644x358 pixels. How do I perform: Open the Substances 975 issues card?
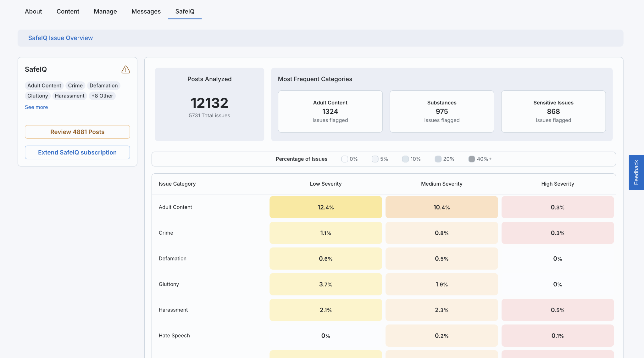[442, 111]
